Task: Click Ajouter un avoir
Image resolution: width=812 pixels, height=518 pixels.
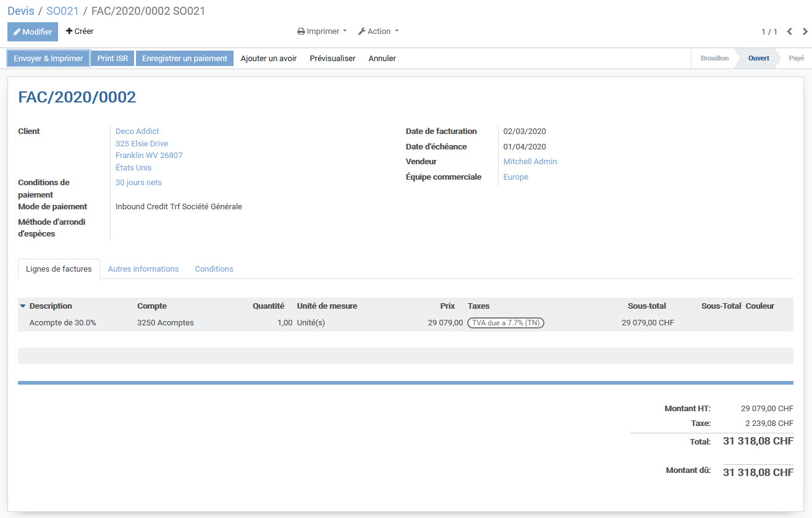Action: [x=269, y=59]
